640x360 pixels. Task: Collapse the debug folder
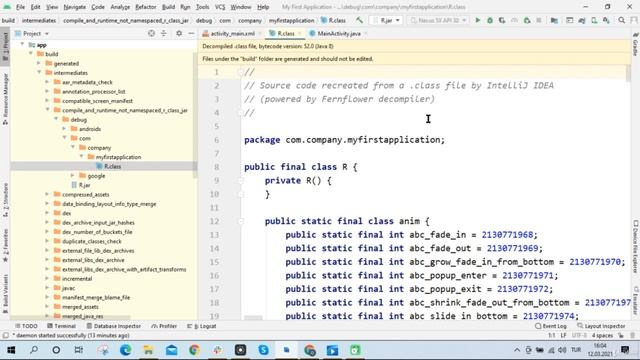(x=56, y=119)
